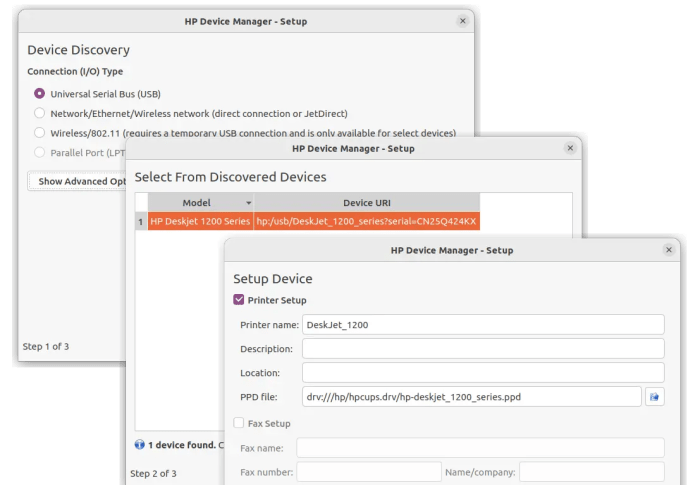Sort by the Model column header

(200, 203)
